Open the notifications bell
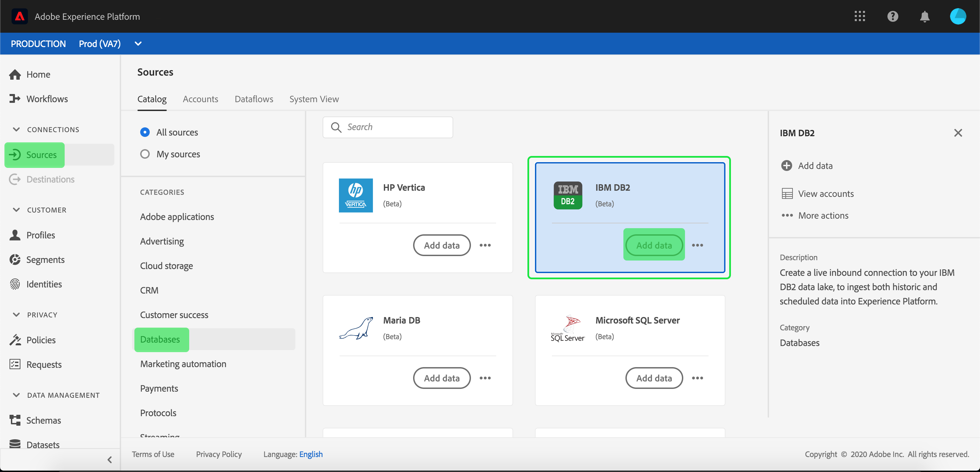 point(925,16)
